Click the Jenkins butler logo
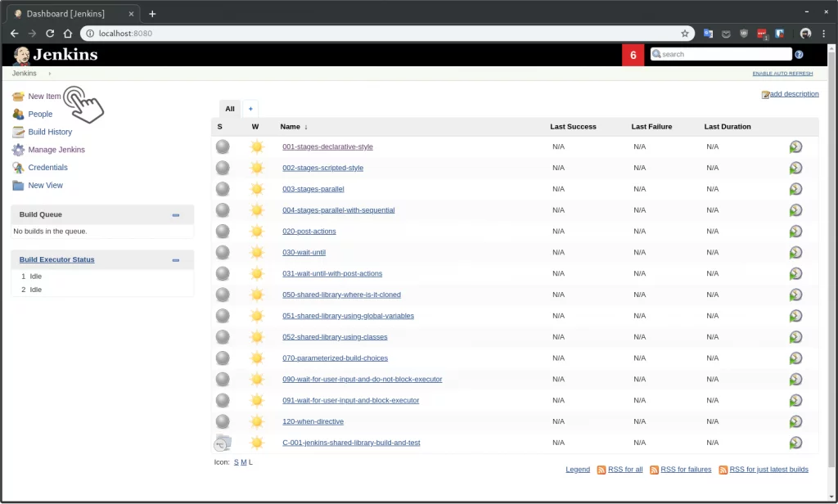The width and height of the screenshot is (838, 504). (21, 55)
